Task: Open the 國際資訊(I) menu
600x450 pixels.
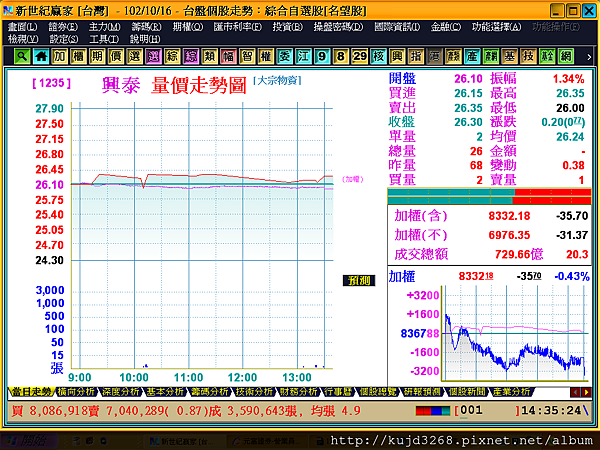Action: [397, 27]
